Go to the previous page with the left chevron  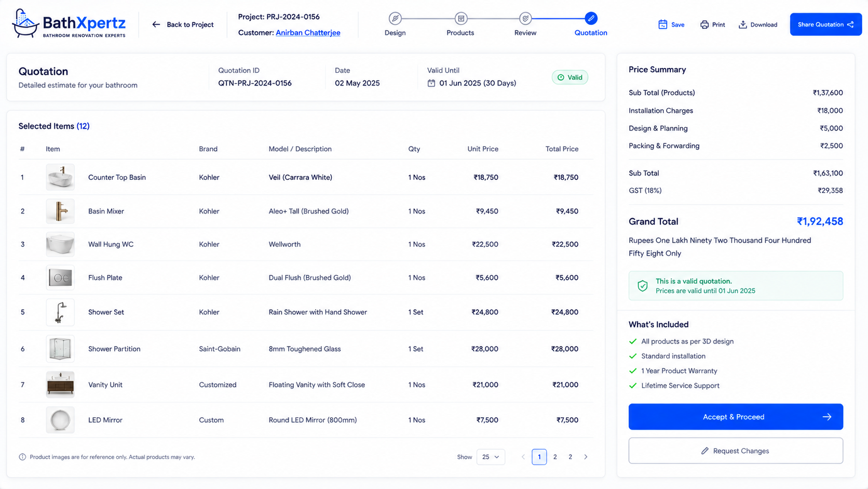(523, 457)
